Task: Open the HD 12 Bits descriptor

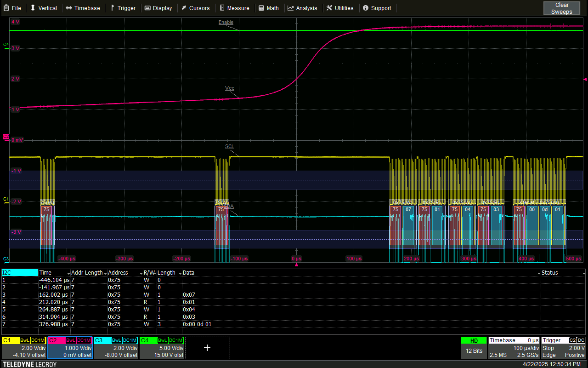Action: click(474, 348)
